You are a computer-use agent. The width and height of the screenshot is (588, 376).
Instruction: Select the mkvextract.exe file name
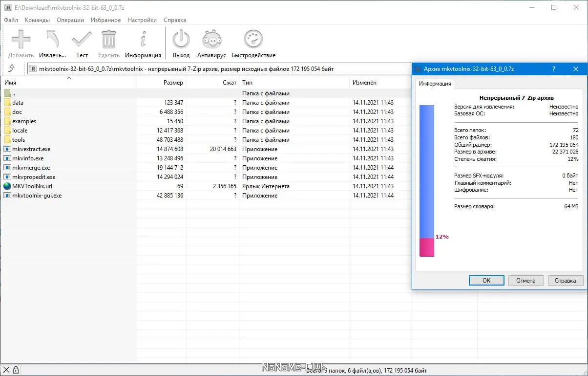(x=31, y=149)
